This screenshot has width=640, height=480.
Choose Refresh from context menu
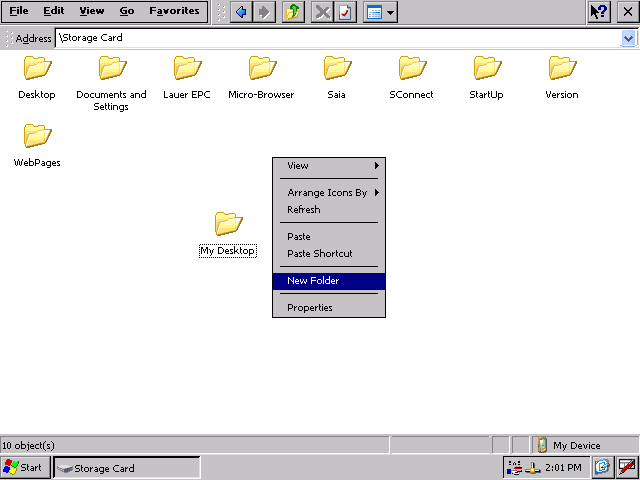point(329,210)
